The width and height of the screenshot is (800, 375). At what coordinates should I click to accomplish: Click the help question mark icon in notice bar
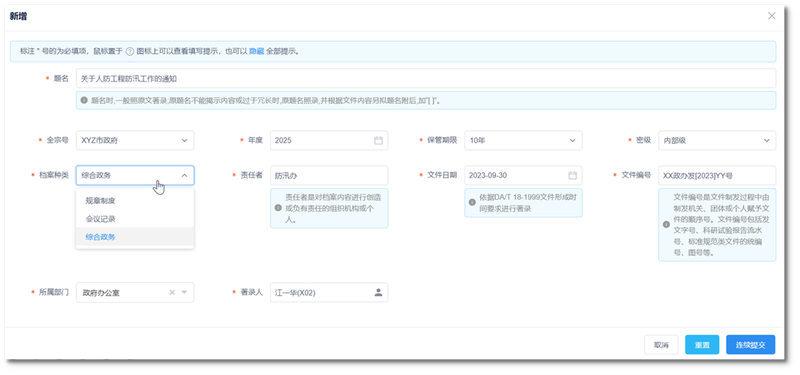[130, 52]
